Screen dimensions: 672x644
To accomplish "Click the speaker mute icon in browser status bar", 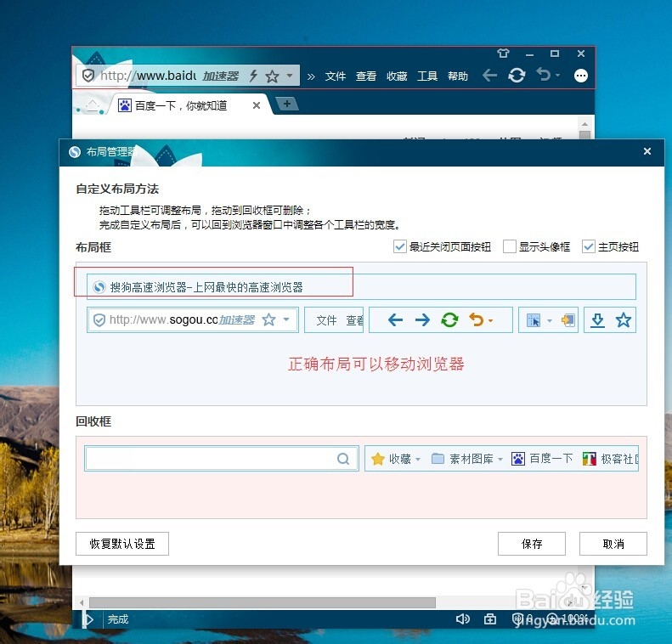I will pyautogui.click(x=463, y=619).
